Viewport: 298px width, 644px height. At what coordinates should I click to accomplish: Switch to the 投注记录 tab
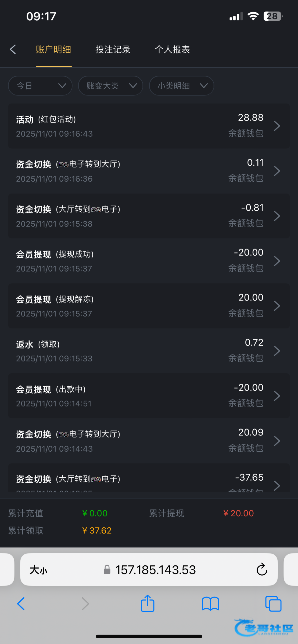(113, 50)
